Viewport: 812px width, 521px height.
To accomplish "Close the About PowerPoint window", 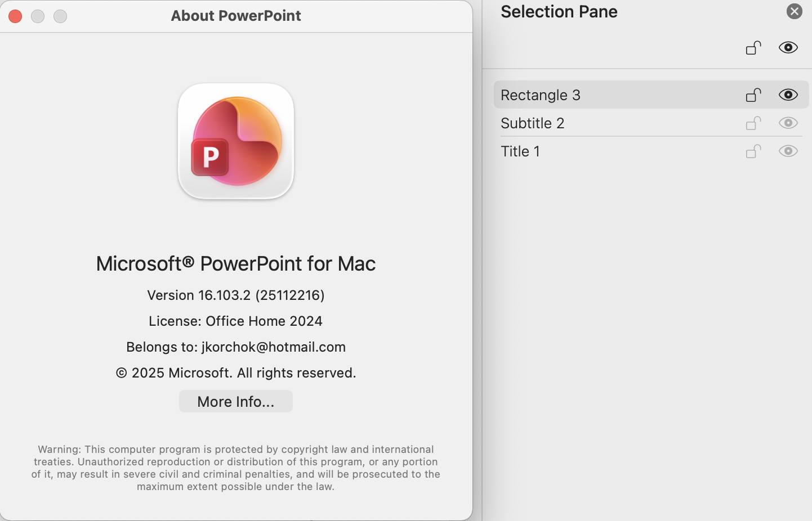I will point(15,16).
